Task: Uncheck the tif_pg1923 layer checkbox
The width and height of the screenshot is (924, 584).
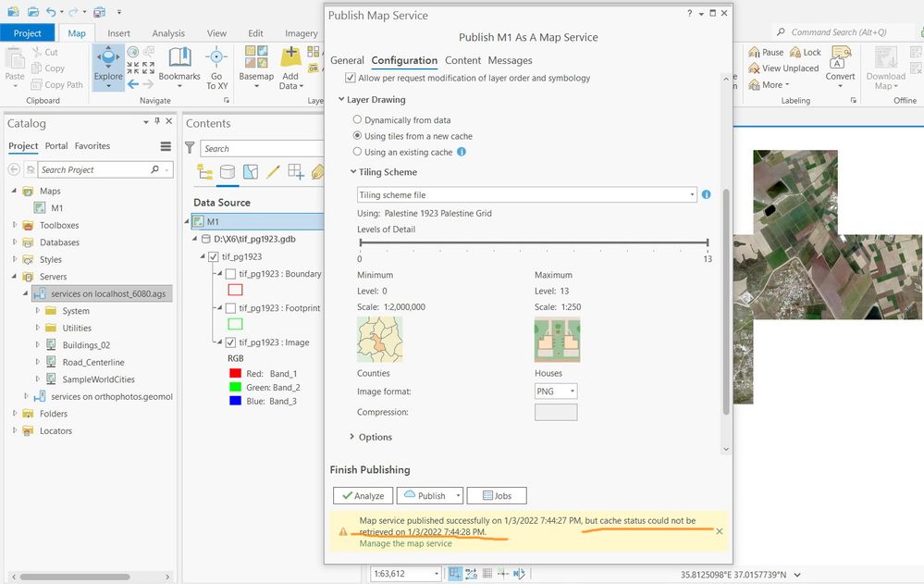Action: (214, 256)
